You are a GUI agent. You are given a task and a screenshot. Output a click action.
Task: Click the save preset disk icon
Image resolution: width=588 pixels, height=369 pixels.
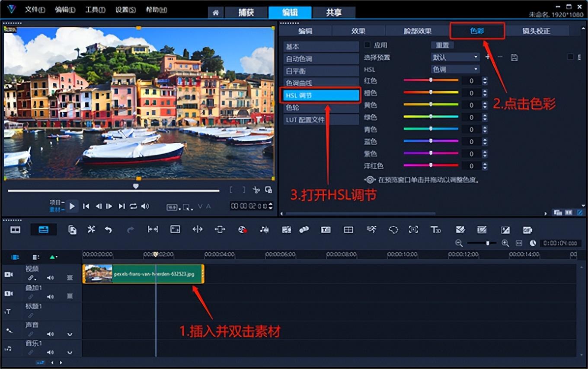coord(514,57)
